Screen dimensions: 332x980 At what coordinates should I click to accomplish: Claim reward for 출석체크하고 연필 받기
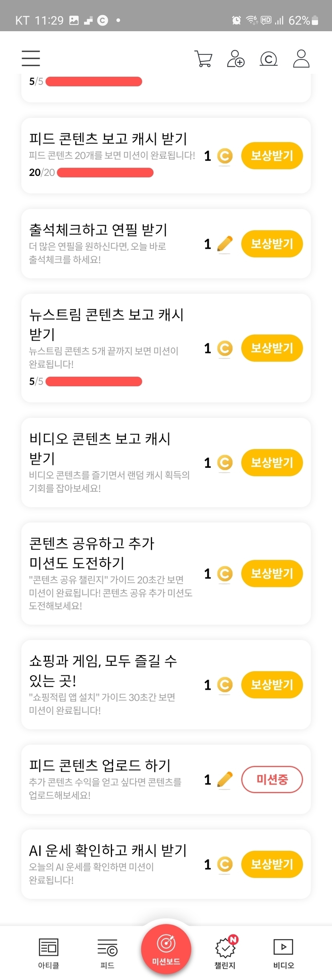tap(272, 244)
